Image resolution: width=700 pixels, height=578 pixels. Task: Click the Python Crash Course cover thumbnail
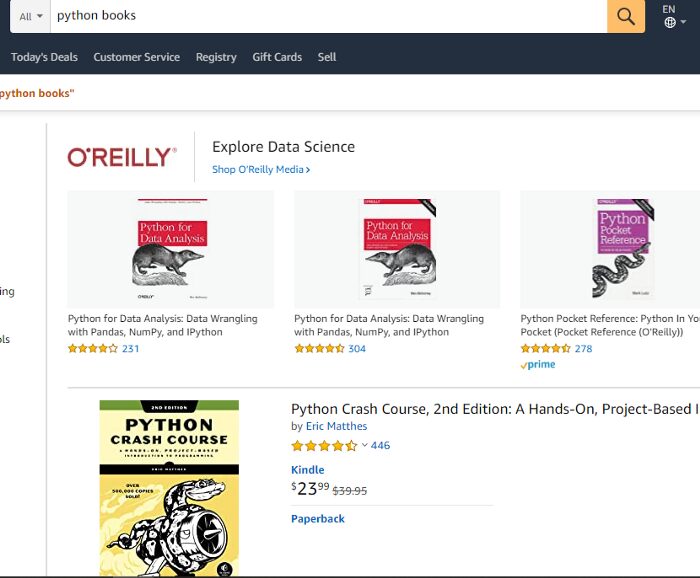[169, 488]
